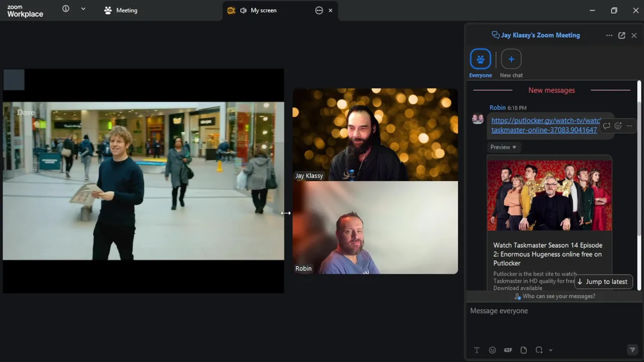Click Robin's name in chat

tap(498, 108)
